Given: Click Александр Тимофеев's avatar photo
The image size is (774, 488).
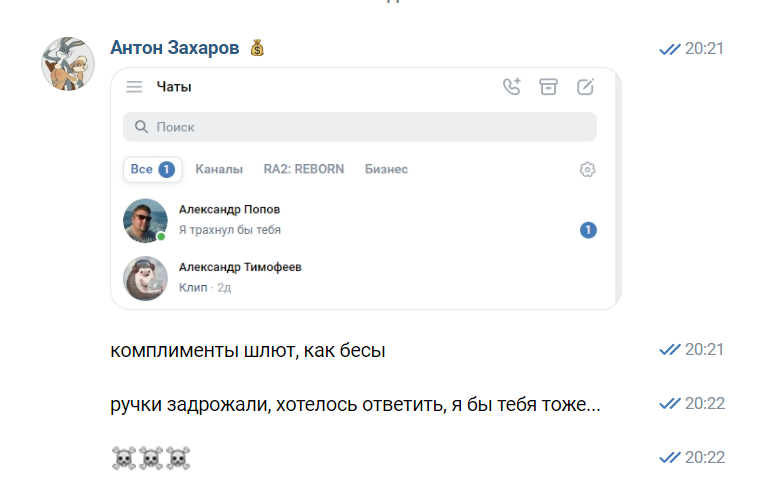Looking at the screenshot, I should 145,278.
